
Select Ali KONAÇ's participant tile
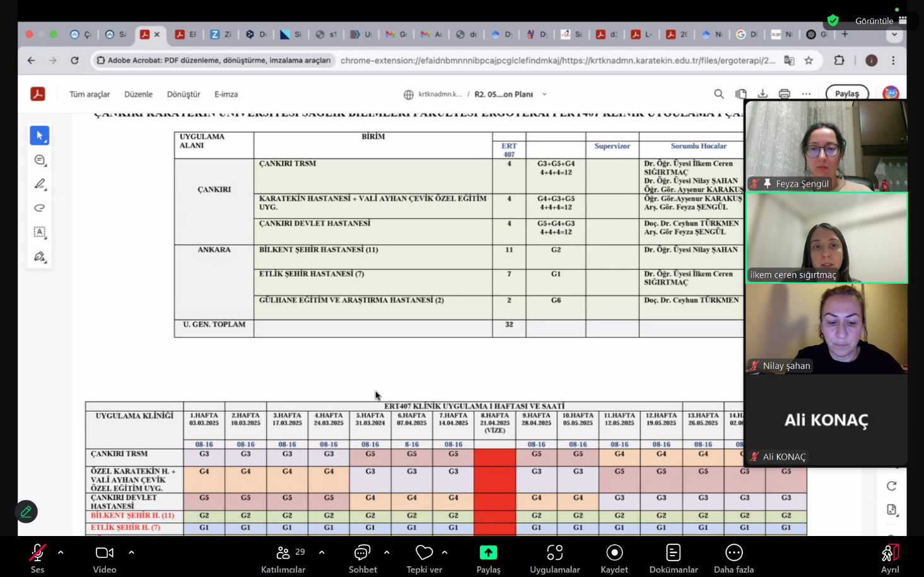[826, 420]
